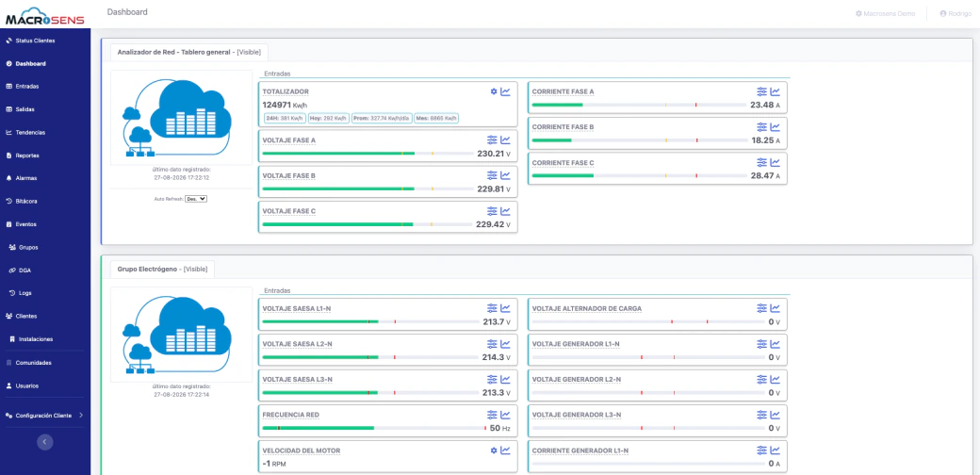The image size is (980, 475).
Task: Click the CORRIENTE FASE C level bar
Action: (639, 175)
